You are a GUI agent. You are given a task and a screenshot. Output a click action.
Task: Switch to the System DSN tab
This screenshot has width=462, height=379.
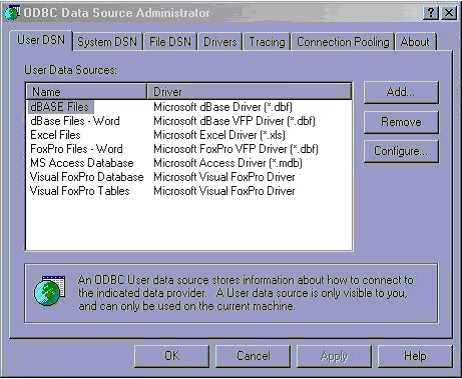pyautogui.click(x=107, y=42)
